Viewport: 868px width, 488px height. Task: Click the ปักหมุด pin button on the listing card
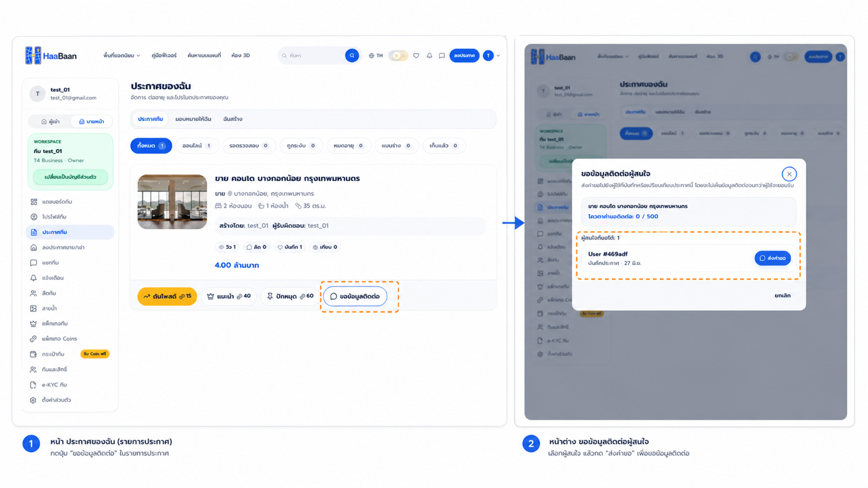point(290,296)
